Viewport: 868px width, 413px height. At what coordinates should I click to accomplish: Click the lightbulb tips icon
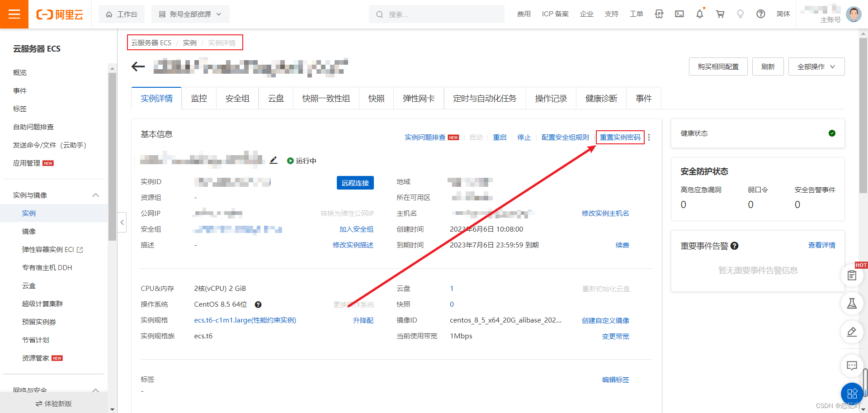741,14
